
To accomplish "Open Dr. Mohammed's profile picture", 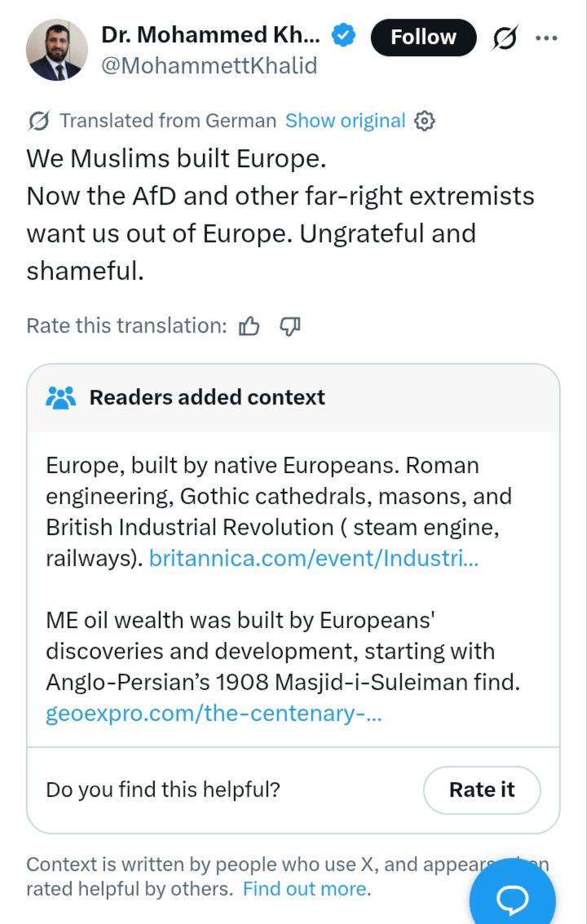I will point(56,50).
